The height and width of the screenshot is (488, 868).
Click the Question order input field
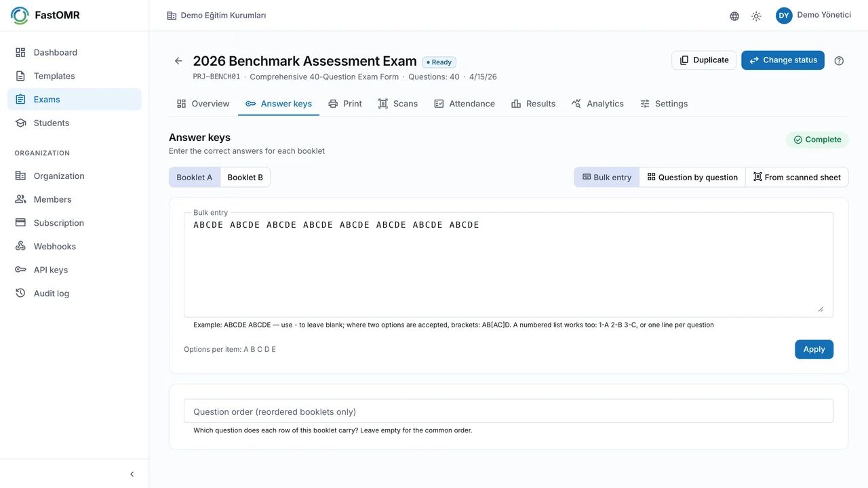(x=509, y=411)
